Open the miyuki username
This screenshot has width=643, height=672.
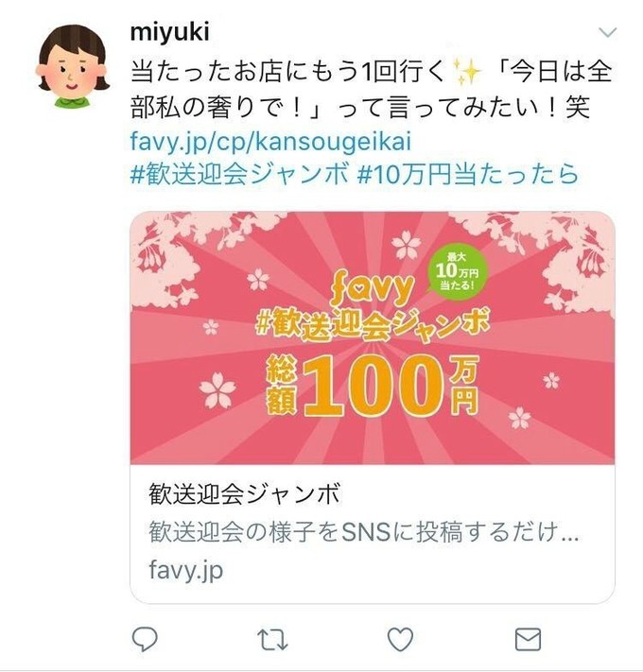pyautogui.click(x=170, y=32)
